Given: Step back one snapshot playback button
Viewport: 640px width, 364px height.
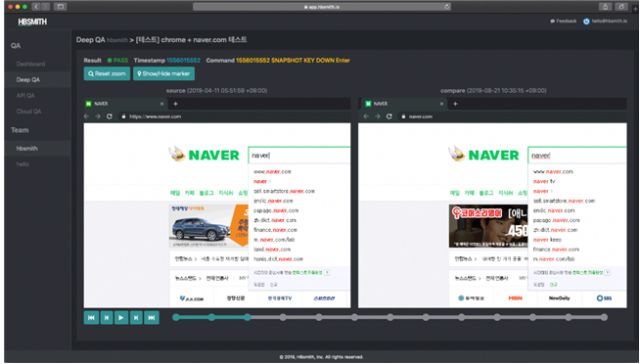Looking at the screenshot, I should tap(107, 317).
